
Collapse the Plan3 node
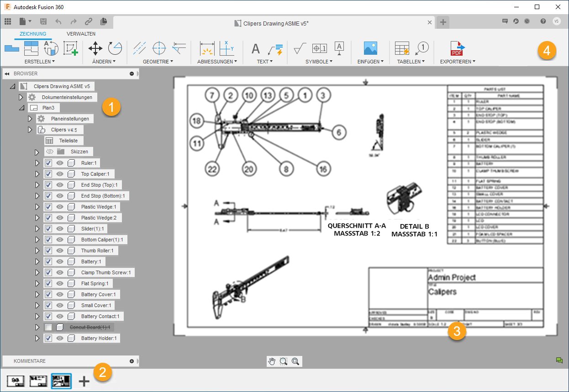click(x=21, y=108)
